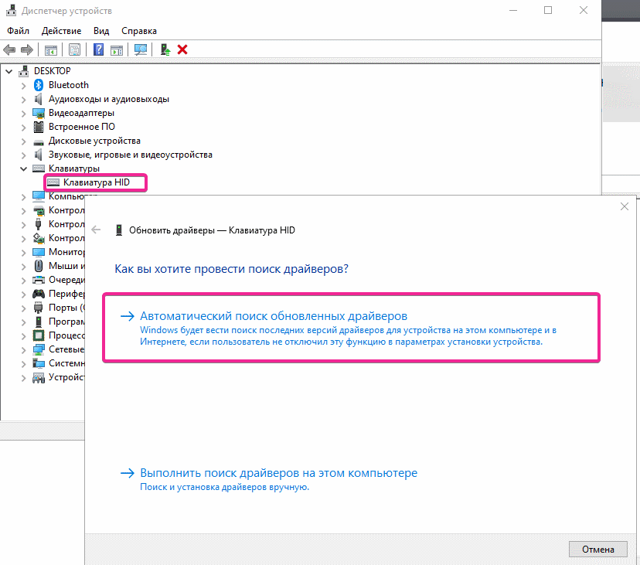Open the Вид menu

101,31
